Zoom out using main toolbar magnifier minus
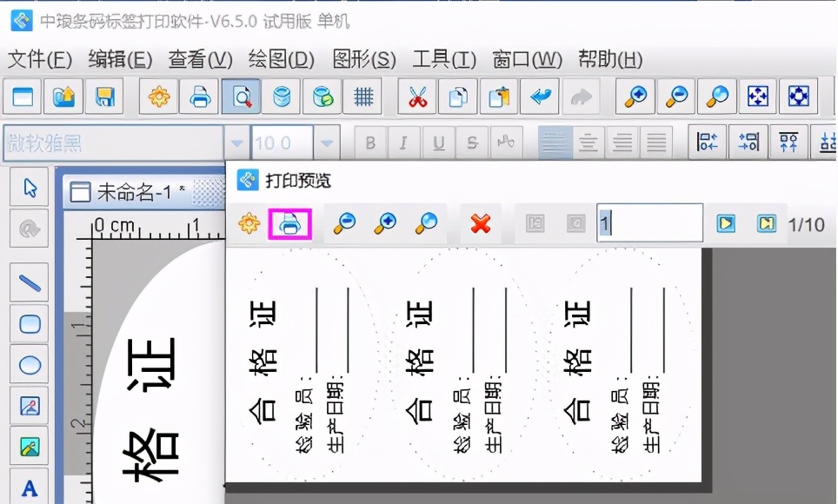The width and height of the screenshot is (838, 504). tap(676, 96)
